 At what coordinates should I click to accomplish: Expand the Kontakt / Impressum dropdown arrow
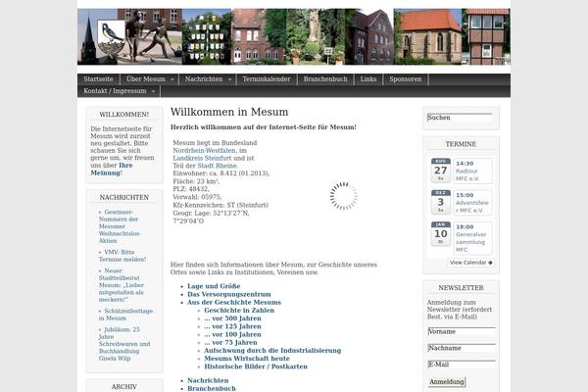pyautogui.click(x=153, y=91)
